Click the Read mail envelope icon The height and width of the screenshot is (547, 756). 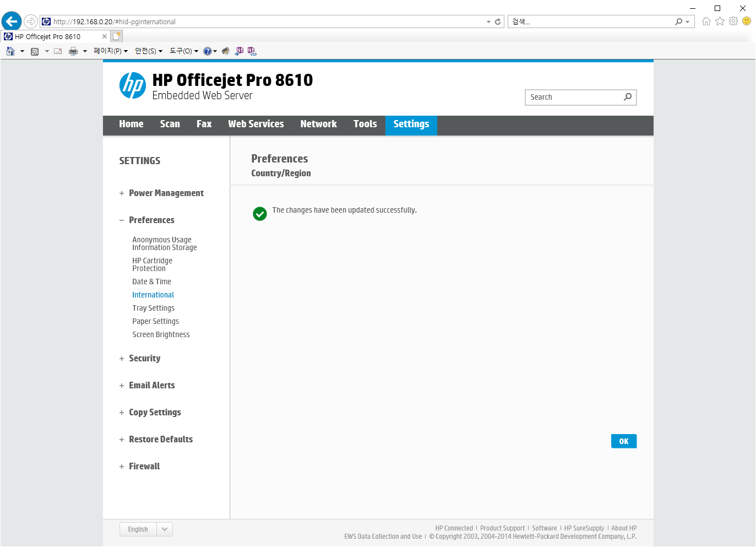(58, 51)
